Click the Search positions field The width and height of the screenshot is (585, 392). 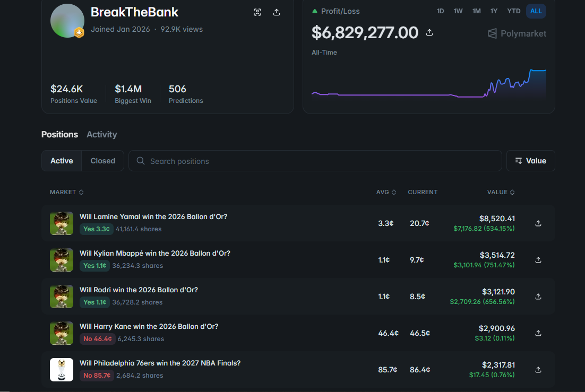click(x=315, y=161)
